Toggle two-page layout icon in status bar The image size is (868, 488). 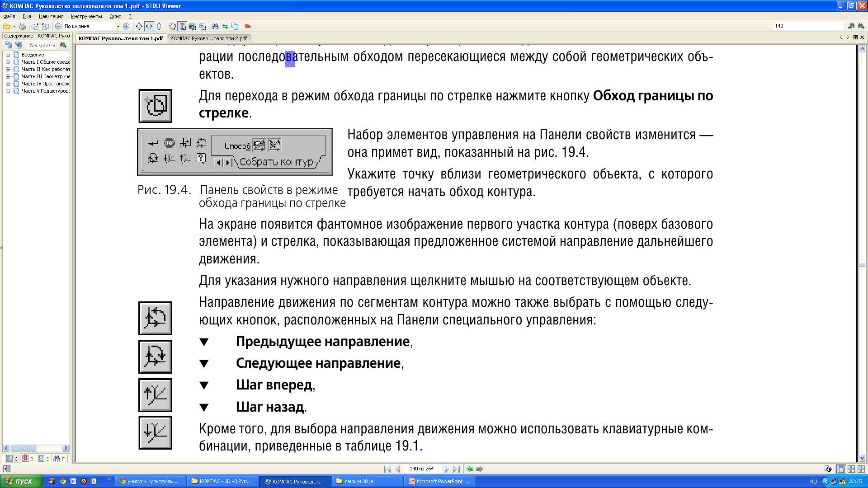pos(851,469)
